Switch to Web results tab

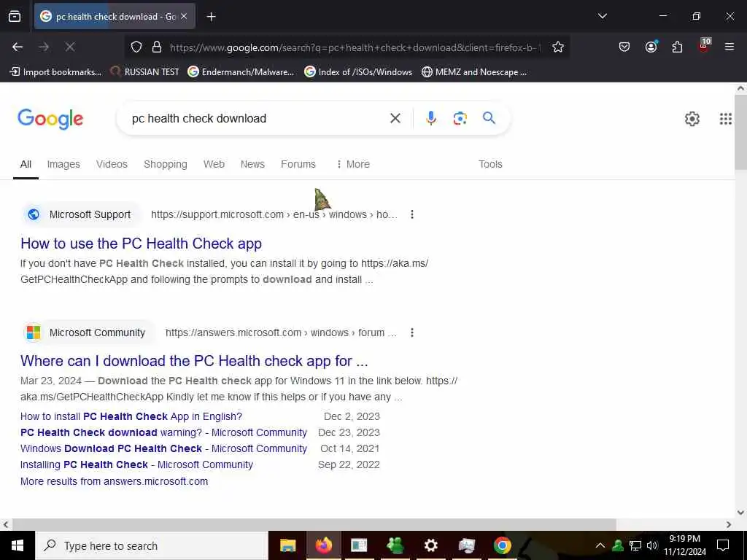coord(214,164)
